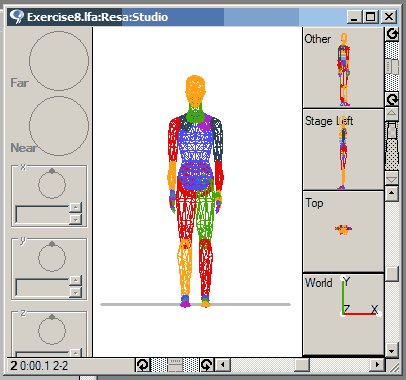Viewport: 406px width, 380px height.
Task: Click the vertical scrollbar down arrow
Action: pos(392,351)
